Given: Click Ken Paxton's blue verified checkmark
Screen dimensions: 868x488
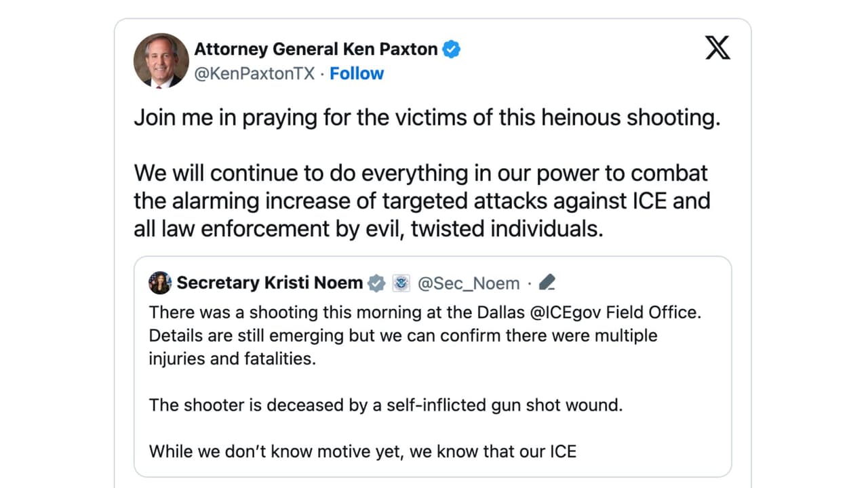Looking at the screenshot, I should [x=451, y=49].
